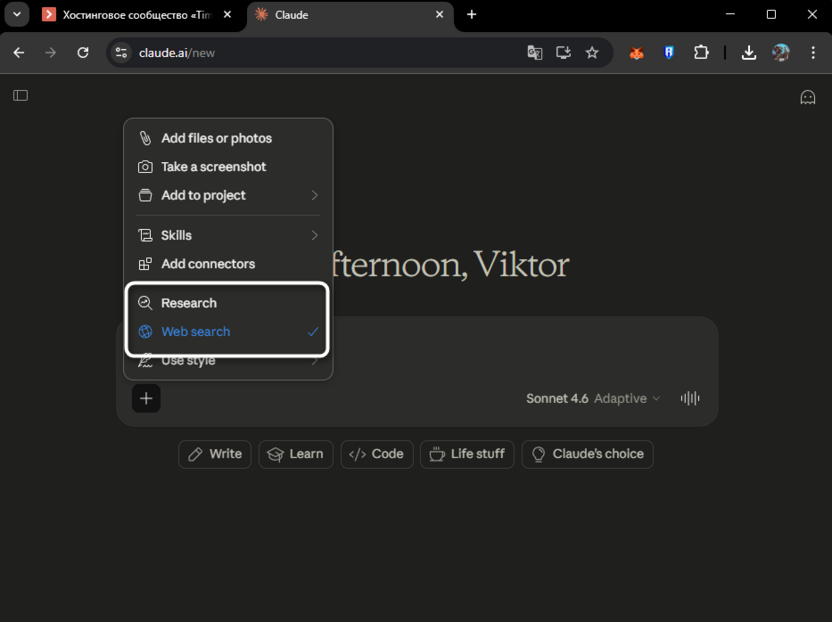The width and height of the screenshot is (832, 622).
Task: Open a new browser tab
Action: click(x=471, y=15)
